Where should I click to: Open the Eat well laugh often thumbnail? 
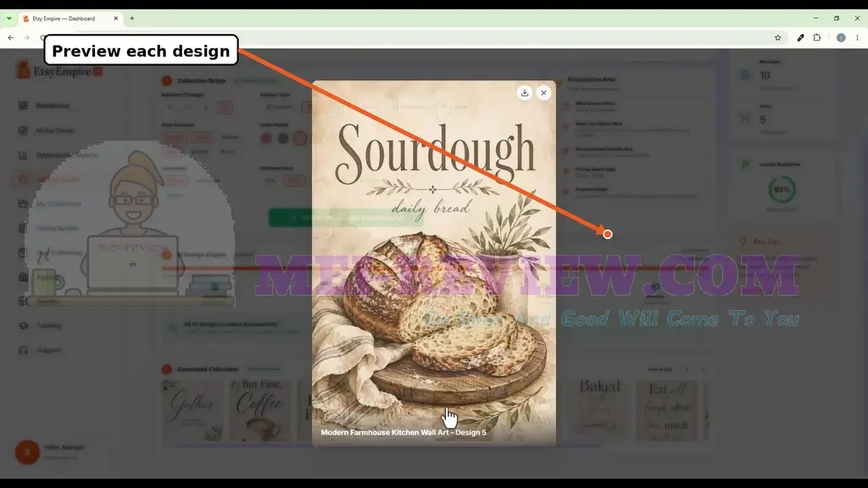[667, 411]
